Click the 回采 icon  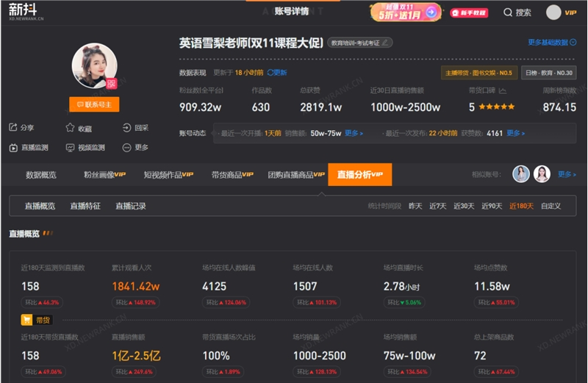[x=126, y=128]
